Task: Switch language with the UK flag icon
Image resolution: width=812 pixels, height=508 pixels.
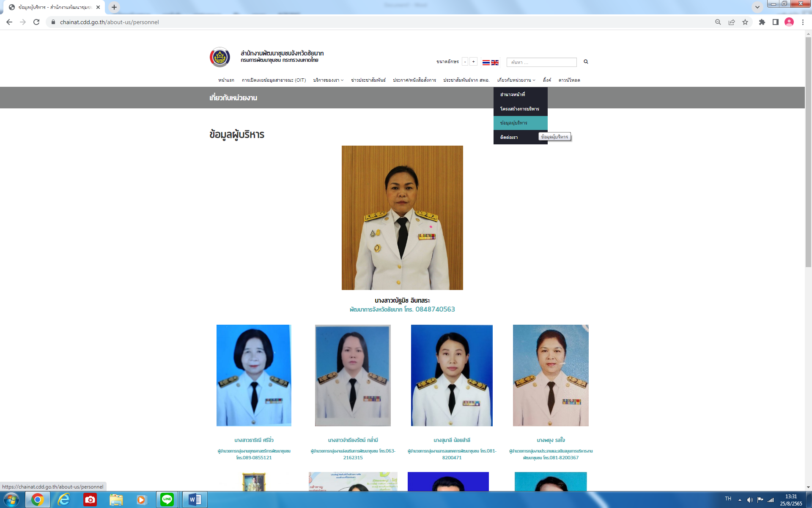Action: (x=494, y=62)
